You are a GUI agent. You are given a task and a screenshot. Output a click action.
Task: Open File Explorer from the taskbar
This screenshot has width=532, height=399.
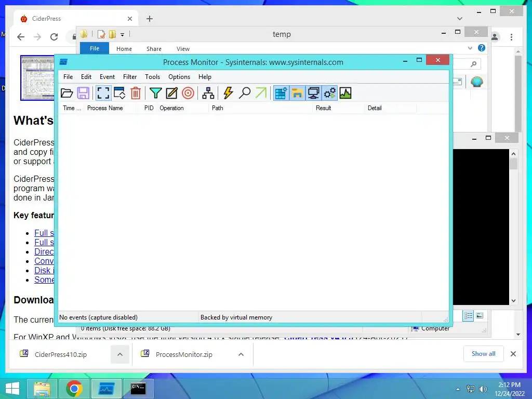(42, 389)
